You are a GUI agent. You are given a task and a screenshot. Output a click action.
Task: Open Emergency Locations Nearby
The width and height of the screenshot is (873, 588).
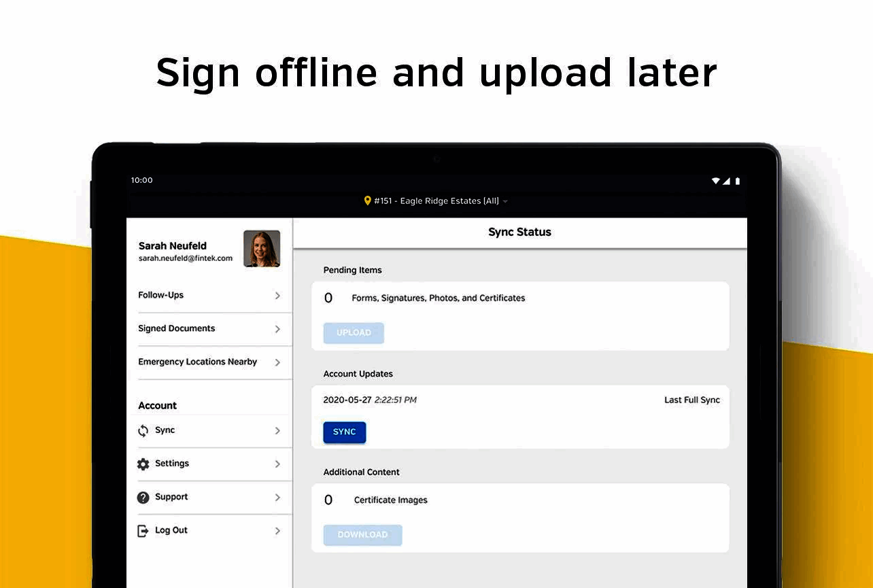197,362
